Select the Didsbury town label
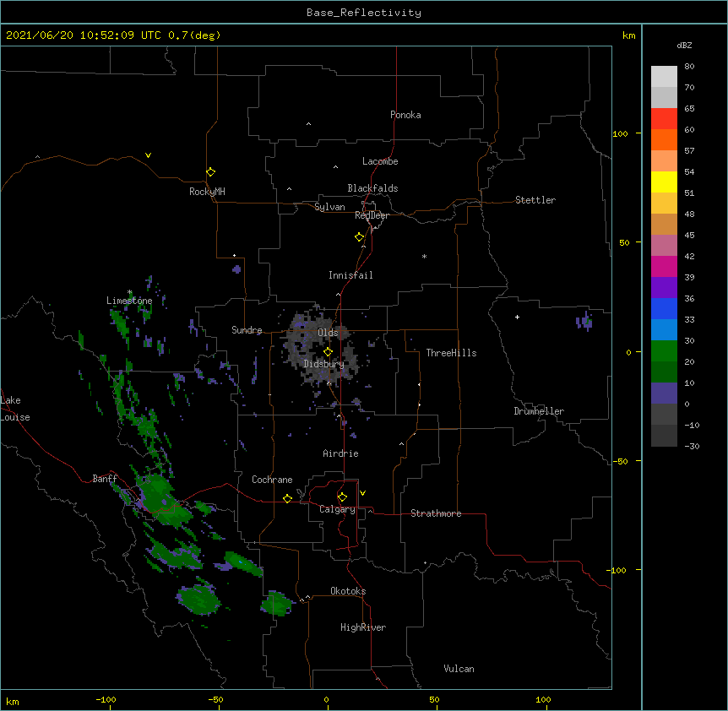The image size is (728, 711). (323, 364)
